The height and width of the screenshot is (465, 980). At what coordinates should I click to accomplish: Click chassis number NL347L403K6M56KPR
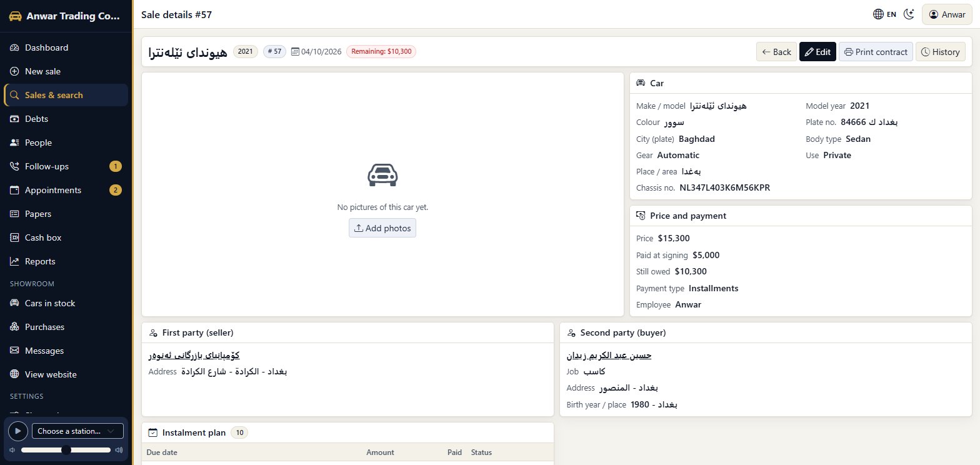(x=725, y=187)
